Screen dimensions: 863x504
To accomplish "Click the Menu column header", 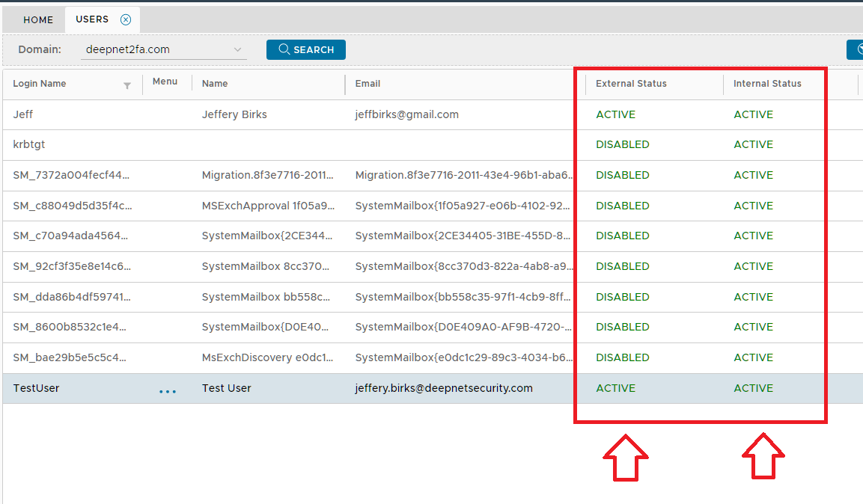I will [165, 82].
